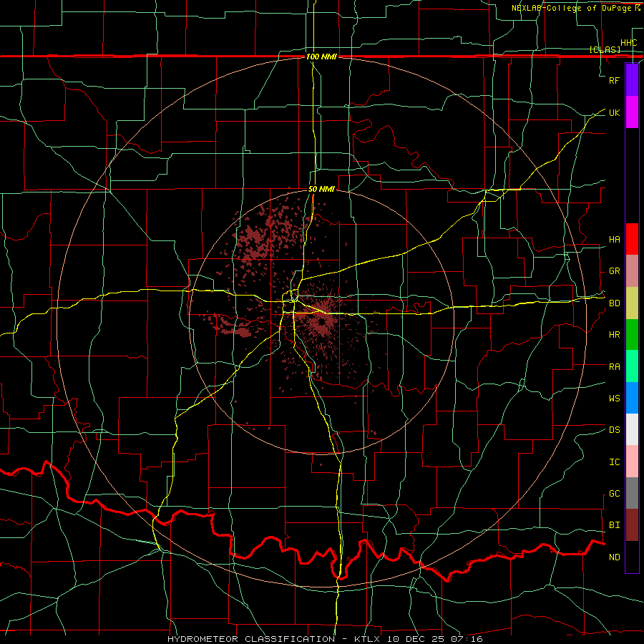Click the HA red legend color swatch
Screen dimensions: 644x644
coord(632,239)
